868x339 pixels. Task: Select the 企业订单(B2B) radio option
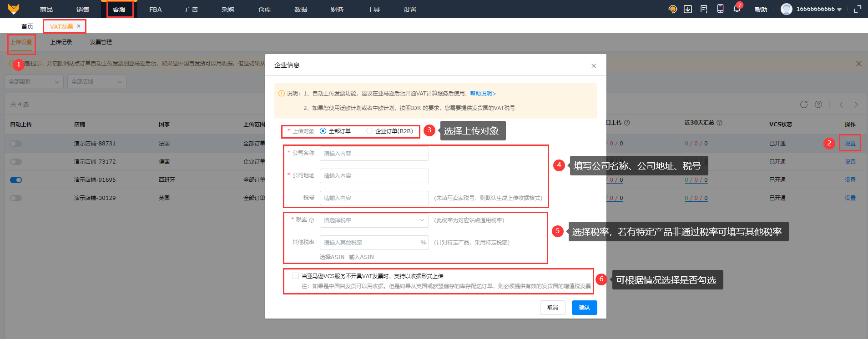(369, 131)
